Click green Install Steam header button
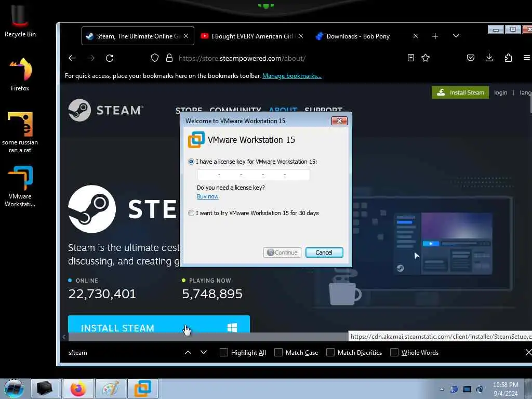This screenshot has height=399, width=532. (x=460, y=92)
